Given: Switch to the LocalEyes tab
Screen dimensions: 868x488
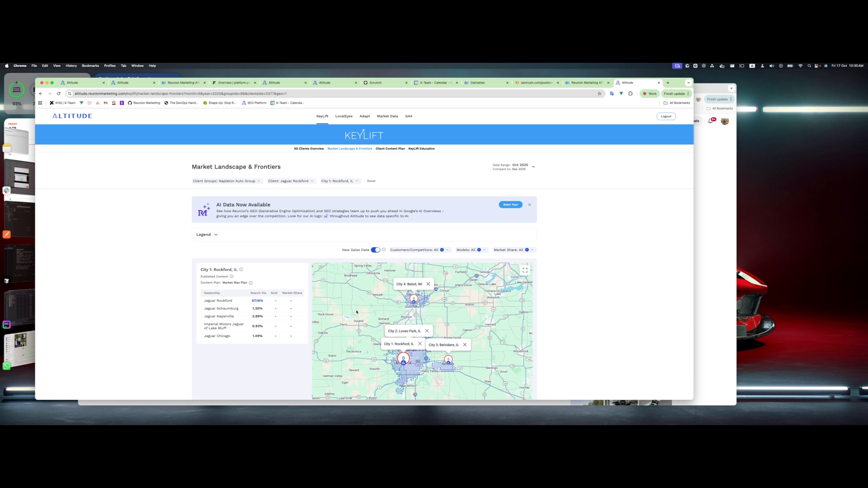Looking at the screenshot, I should pyautogui.click(x=344, y=116).
